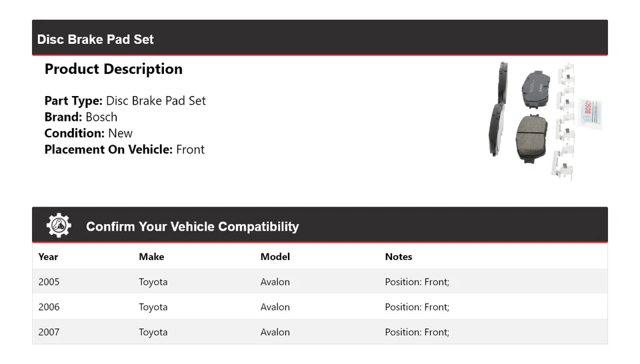Click Avalon in the 2006 row
Image resolution: width=640 pixels, height=364 pixels.
(275, 307)
